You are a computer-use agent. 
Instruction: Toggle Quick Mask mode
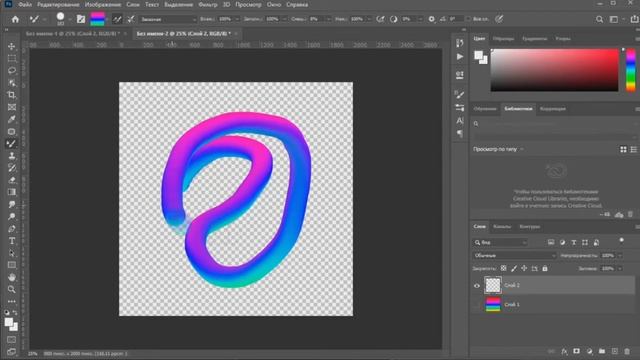click(11, 340)
